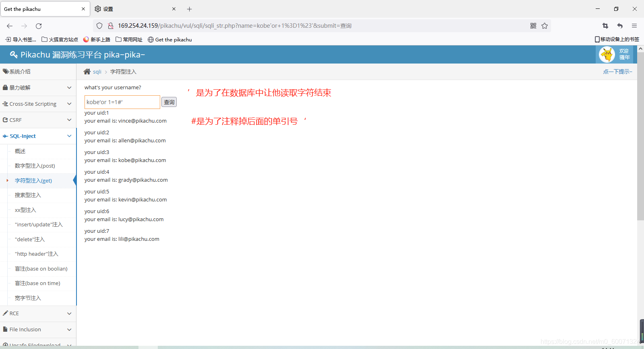644x349 pixels.
Task: Open 盲注(base on time) item
Action: (x=37, y=283)
